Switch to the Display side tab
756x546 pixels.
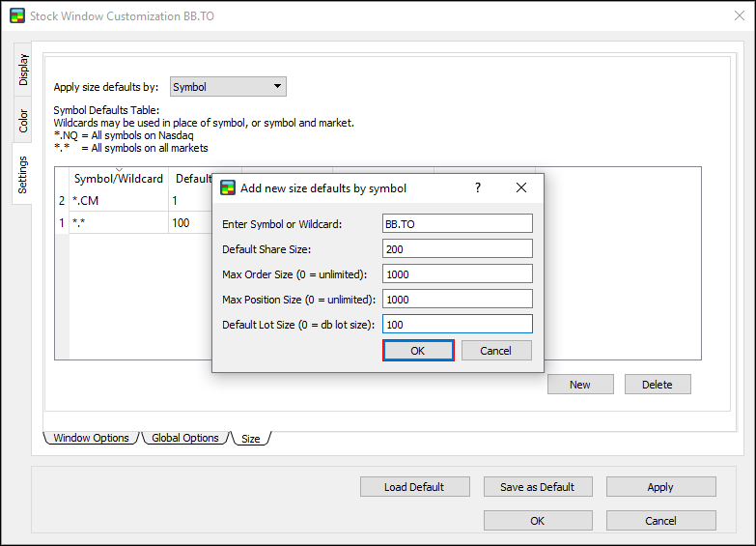(x=23, y=69)
